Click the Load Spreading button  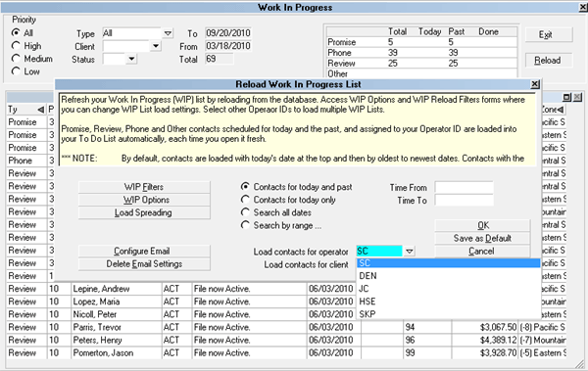click(144, 212)
